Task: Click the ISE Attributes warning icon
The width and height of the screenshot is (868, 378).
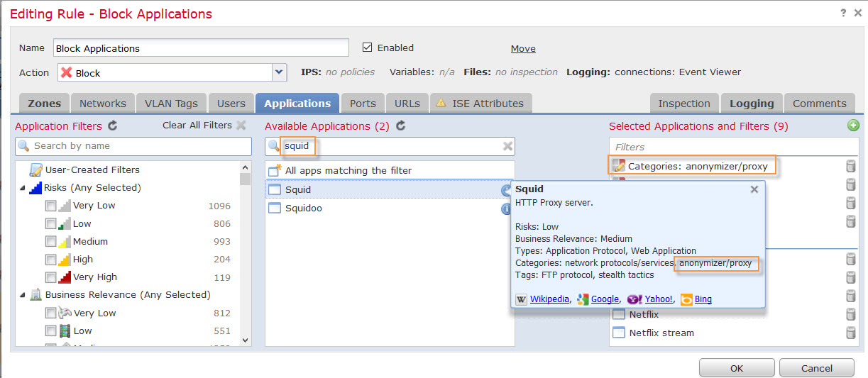Action: 441,103
